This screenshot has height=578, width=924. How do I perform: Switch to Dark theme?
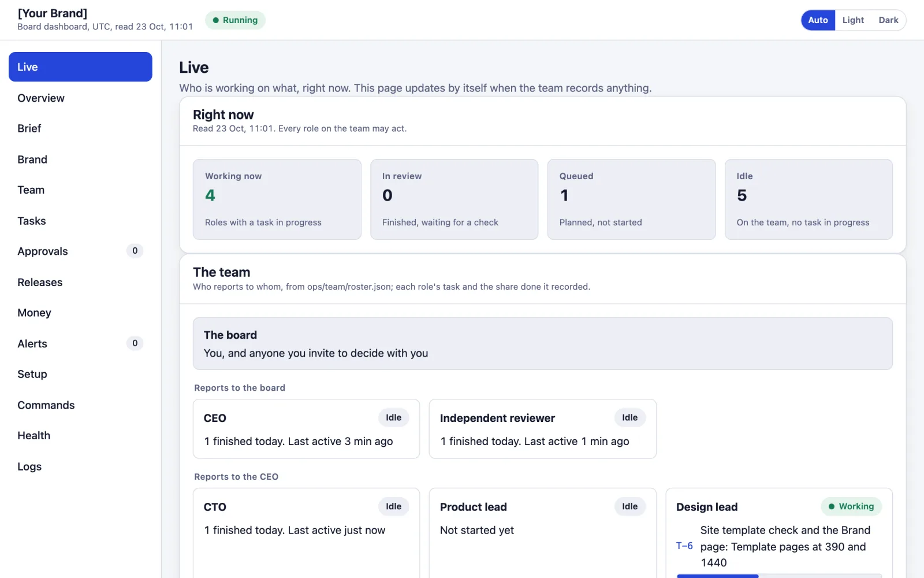(888, 20)
